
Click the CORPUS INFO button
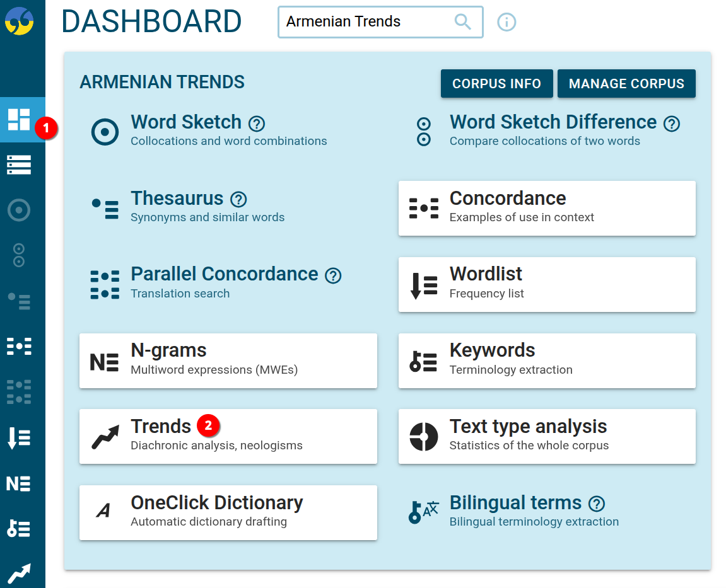496,84
